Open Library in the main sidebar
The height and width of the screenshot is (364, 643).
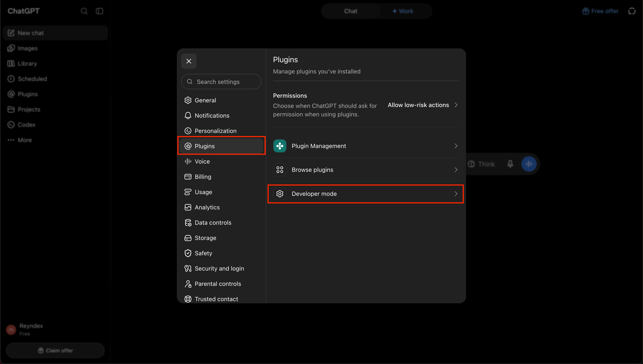pyautogui.click(x=55, y=63)
